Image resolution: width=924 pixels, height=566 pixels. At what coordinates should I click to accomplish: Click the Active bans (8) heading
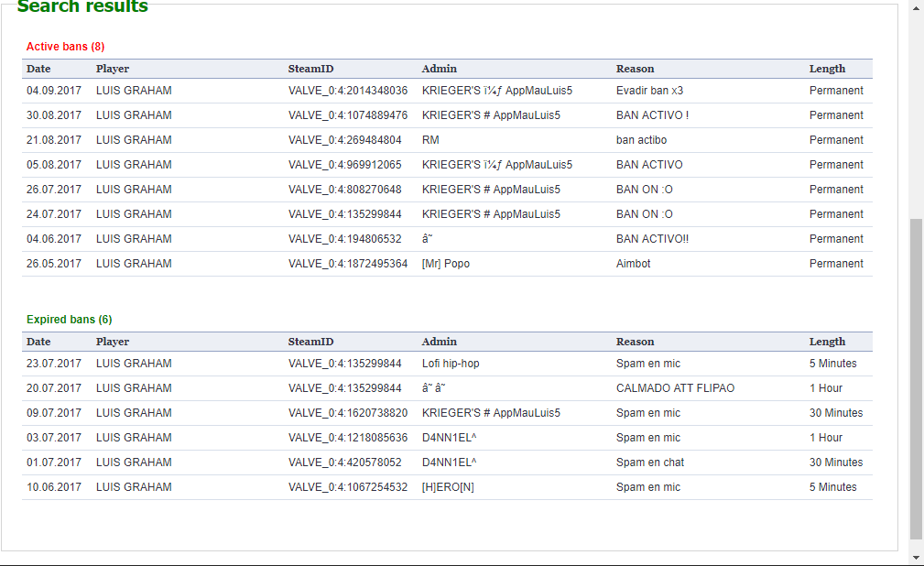click(x=65, y=47)
